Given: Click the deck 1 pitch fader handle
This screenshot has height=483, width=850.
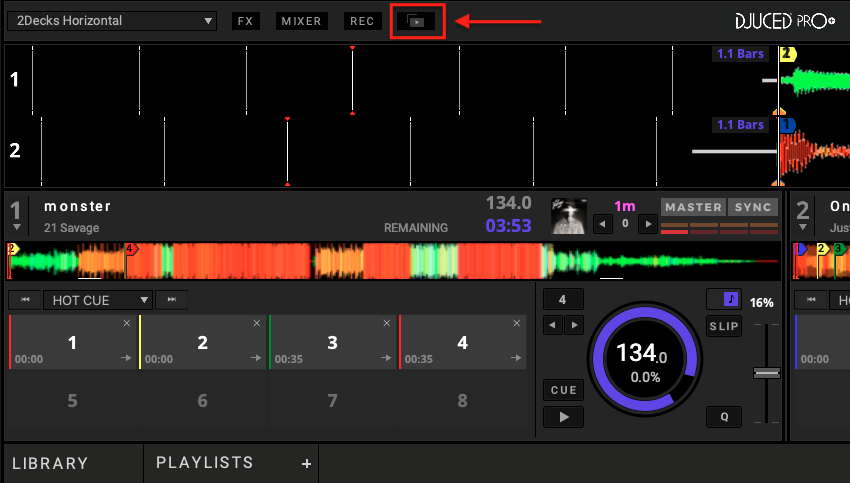Looking at the screenshot, I should tap(766, 373).
